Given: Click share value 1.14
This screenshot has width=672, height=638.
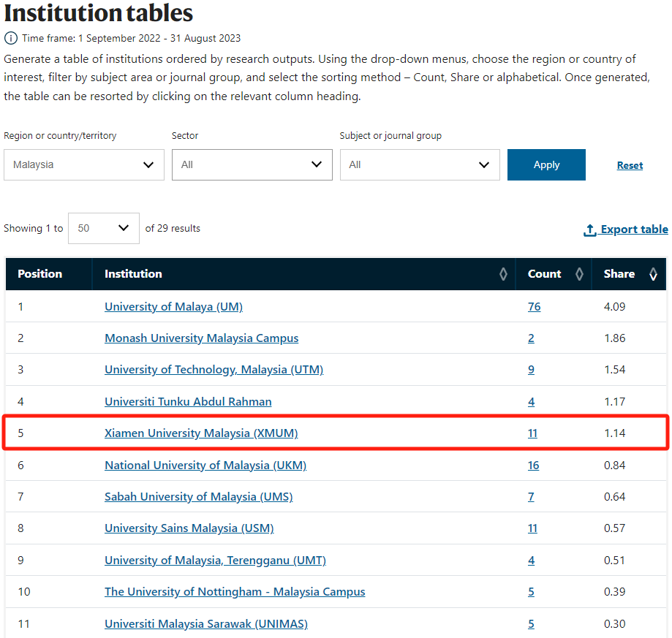Looking at the screenshot, I should (614, 433).
